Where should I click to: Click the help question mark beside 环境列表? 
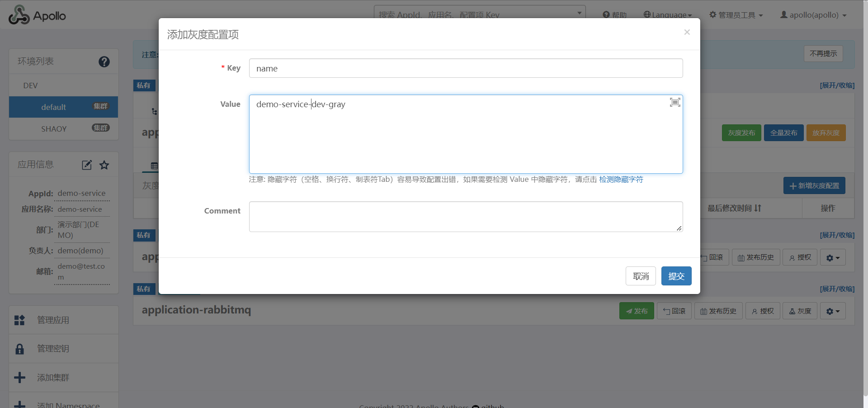[104, 62]
